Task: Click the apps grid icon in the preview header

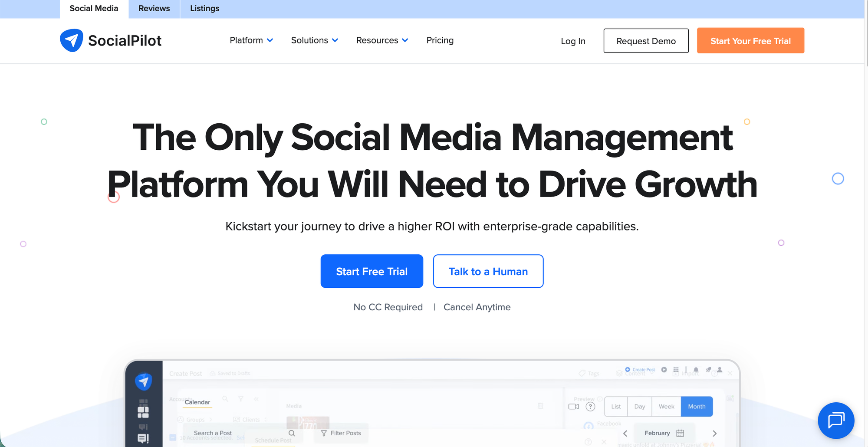Action: (x=676, y=370)
